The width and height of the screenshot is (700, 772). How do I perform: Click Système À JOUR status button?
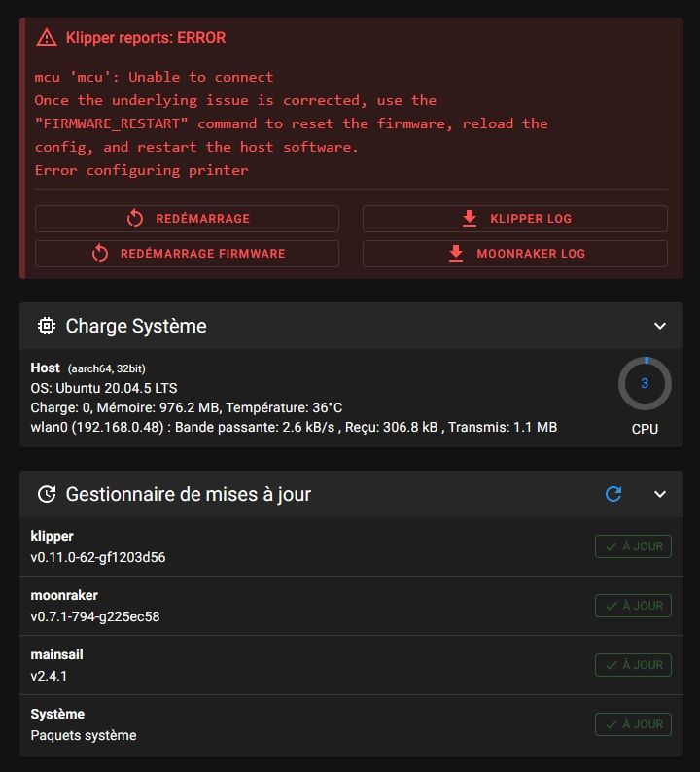click(x=633, y=724)
